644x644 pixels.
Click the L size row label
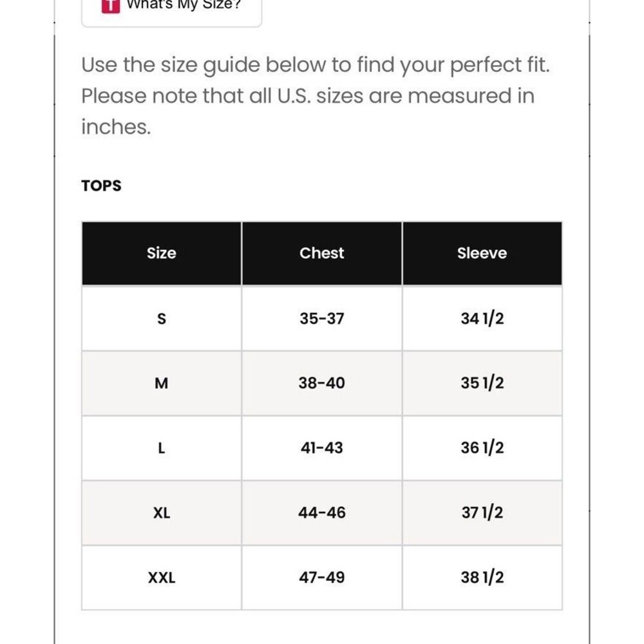point(162,448)
